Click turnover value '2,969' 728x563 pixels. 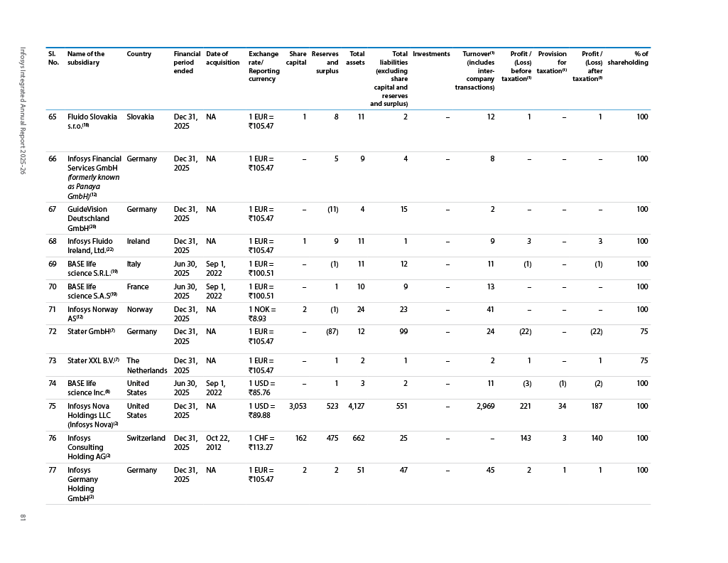click(x=486, y=406)
